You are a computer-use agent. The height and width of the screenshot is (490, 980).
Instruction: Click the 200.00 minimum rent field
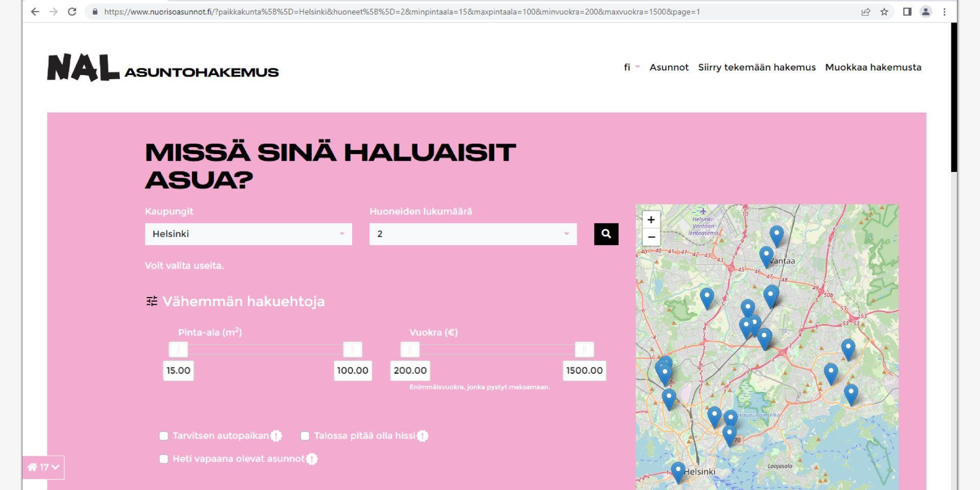click(x=410, y=371)
